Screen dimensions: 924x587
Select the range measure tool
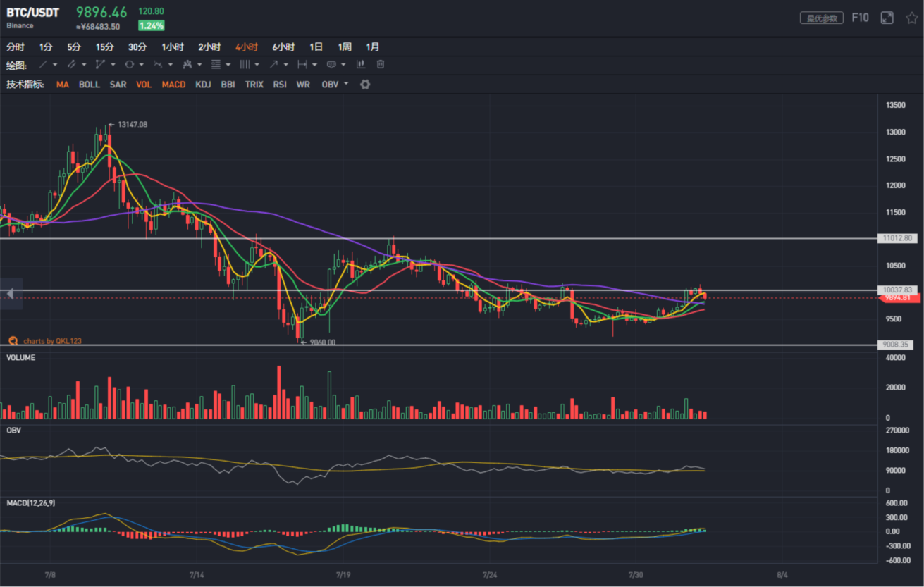302,64
